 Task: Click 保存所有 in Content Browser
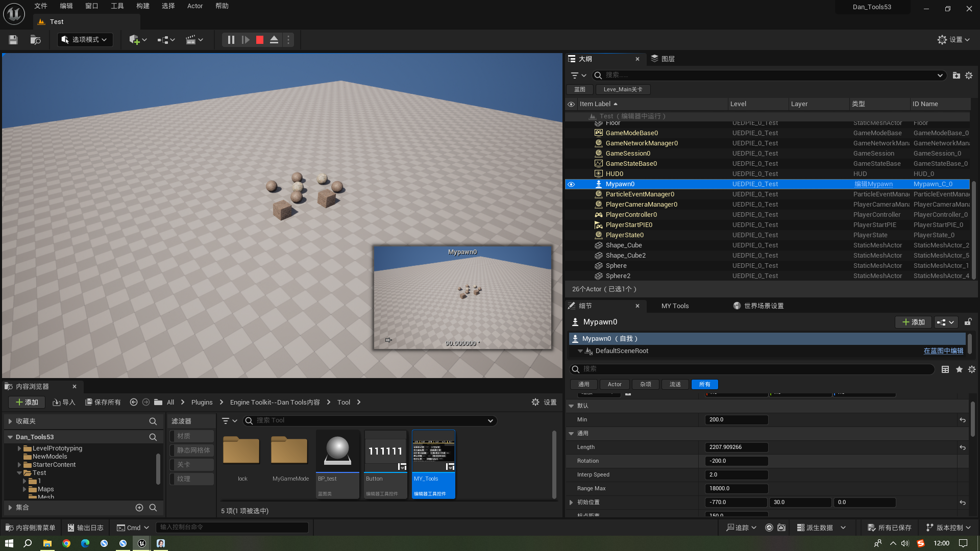[x=103, y=403]
